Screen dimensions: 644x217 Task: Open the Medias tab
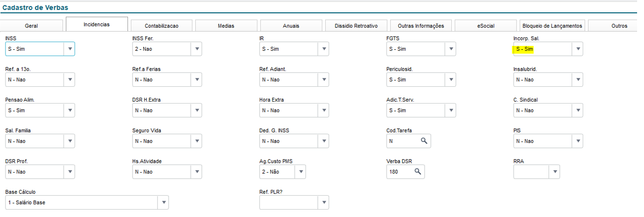click(226, 26)
